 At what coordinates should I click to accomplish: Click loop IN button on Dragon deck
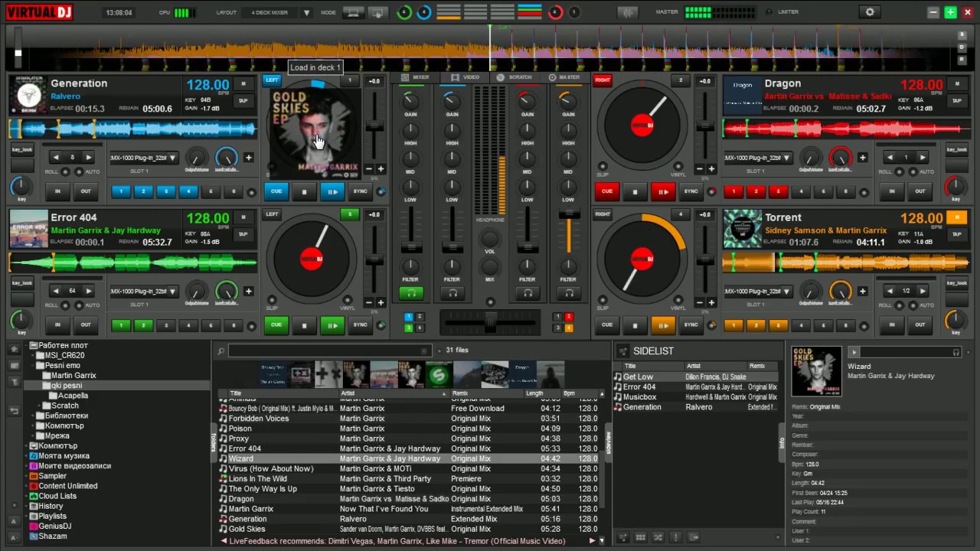tap(892, 191)
